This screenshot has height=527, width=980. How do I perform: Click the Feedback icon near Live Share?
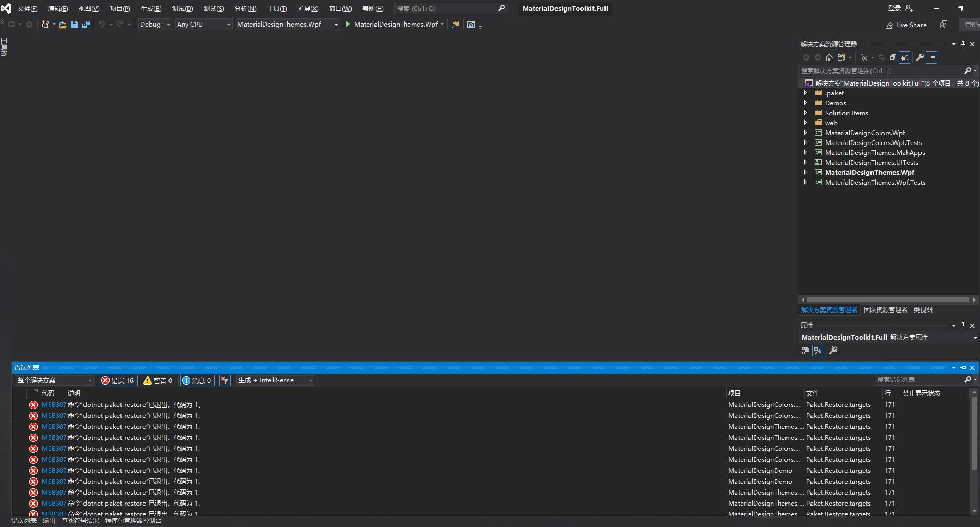(943, 25)
